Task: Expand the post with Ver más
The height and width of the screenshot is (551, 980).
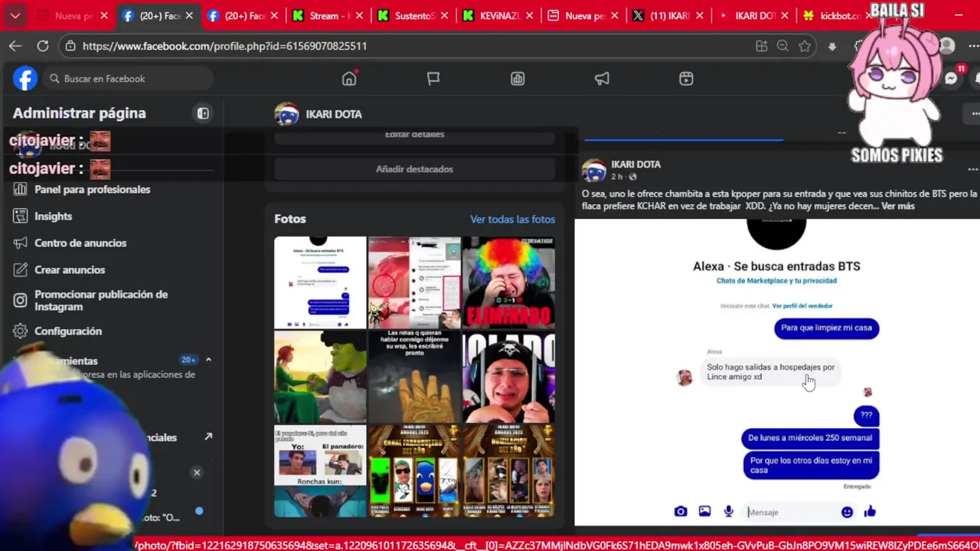Action: point(897,206)
